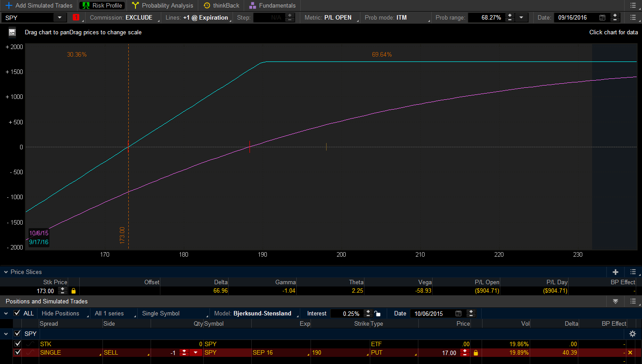
Task: Switch to the Risk Profile tab
Action: pyautogui.click(x=102, y=5)
